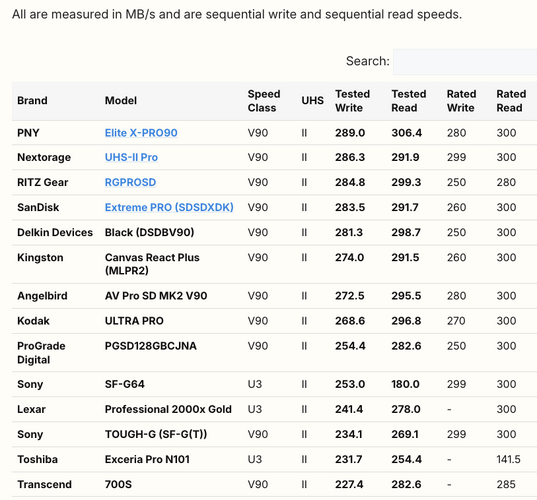Select the 306.4 tested read value
The width and height of the screenshot is (537, 500).
pyautogui.click(x=407, y=133)
